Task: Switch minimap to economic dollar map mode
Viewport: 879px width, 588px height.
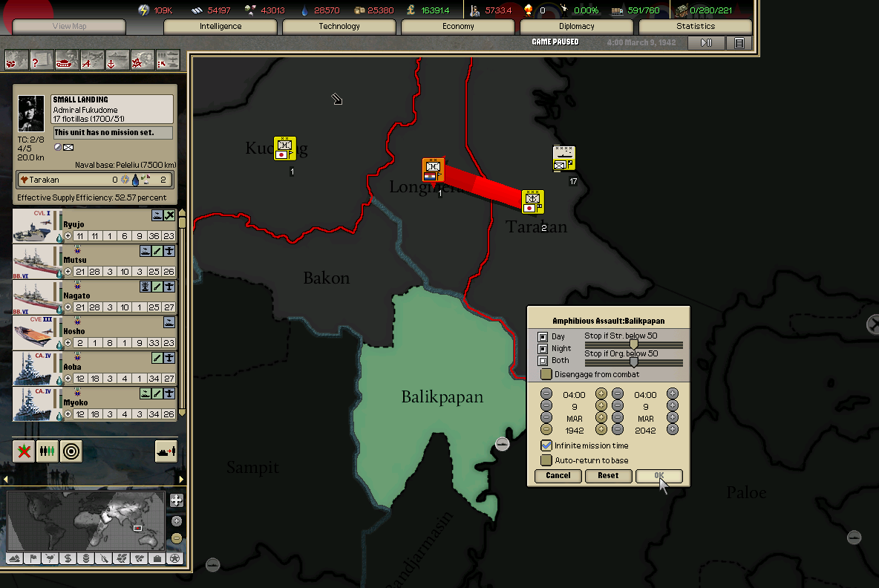Action: (68, 558)
